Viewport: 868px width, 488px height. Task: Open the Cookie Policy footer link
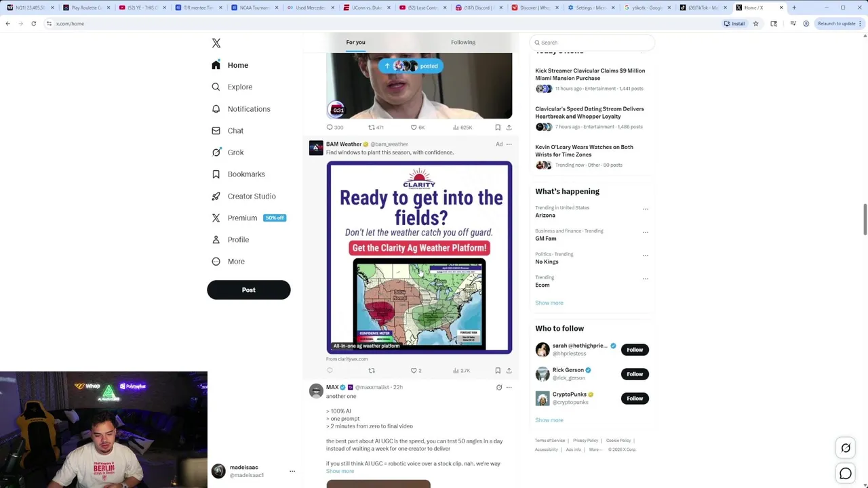[618, 441]
